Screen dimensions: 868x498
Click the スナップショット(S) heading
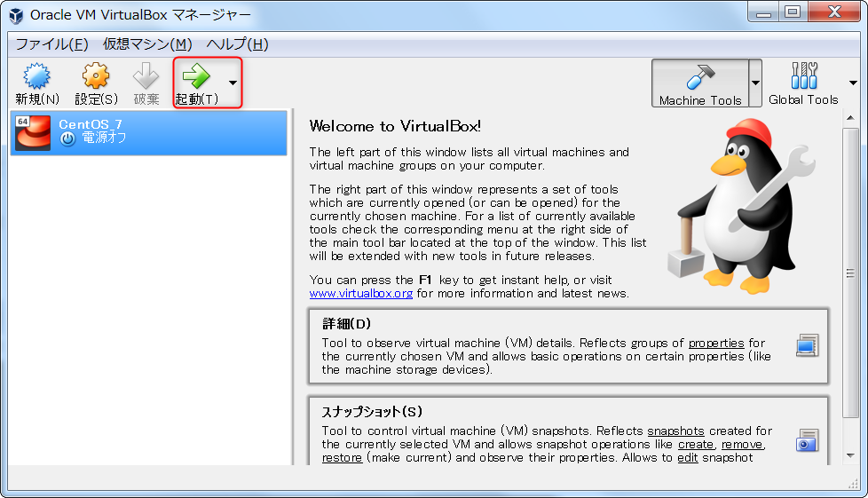coord(372,412)
